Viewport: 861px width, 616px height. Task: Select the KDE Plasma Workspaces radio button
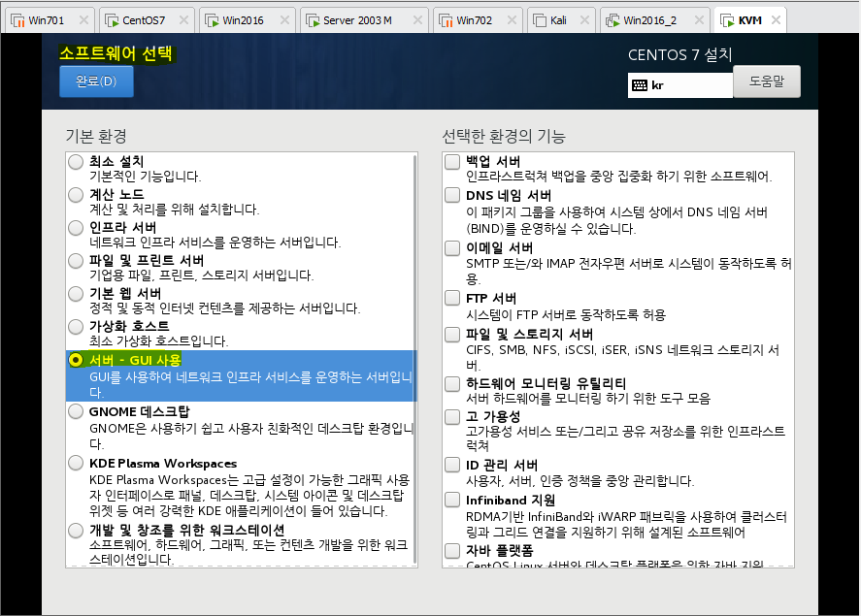point(76,463)
